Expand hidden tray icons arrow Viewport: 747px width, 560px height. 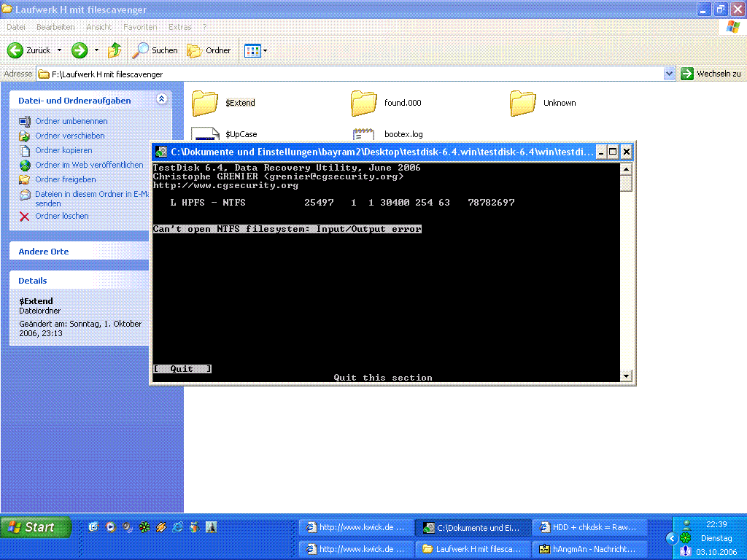point(672,539)
